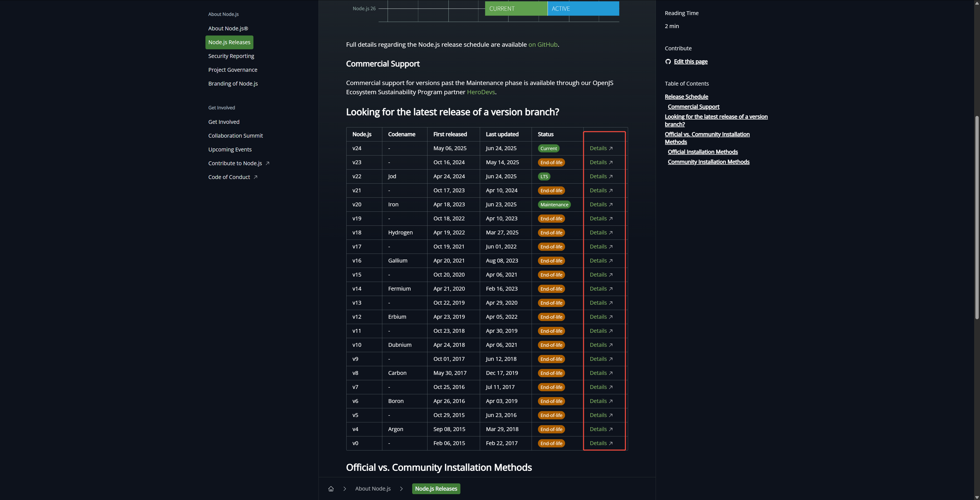Click the external-link arrow on v24 Details
The width and height of the screenshot is (980, 500).
tap(611, 148)
